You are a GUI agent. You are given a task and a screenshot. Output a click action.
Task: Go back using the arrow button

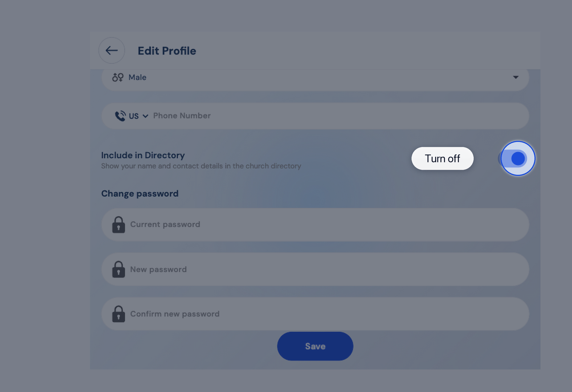(112, 50)
